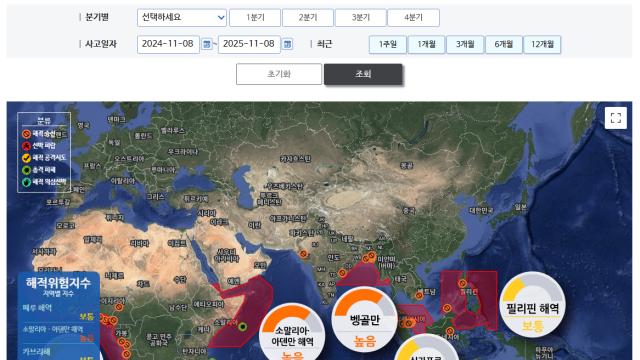This screenshot has height=360, width=640.
Task: Select the 4분기 quarter button
Action: pos(413,18)
